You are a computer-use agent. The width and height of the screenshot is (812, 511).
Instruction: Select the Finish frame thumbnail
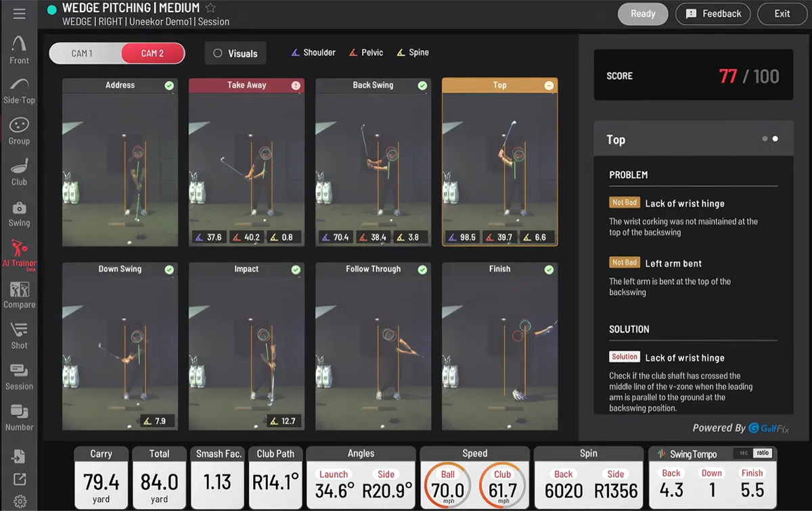click(x=500, y=346)
